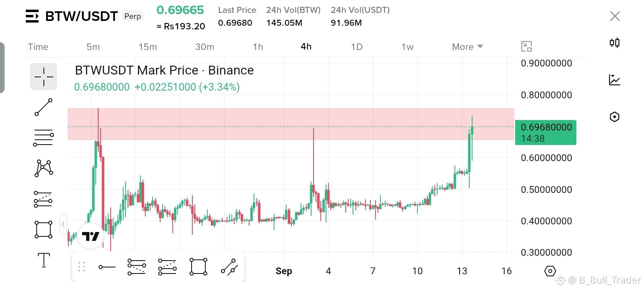Select the trend line drawing tool
Image resolution: width=644 pixels, height=290 pixels.
(x=43, y=107)
